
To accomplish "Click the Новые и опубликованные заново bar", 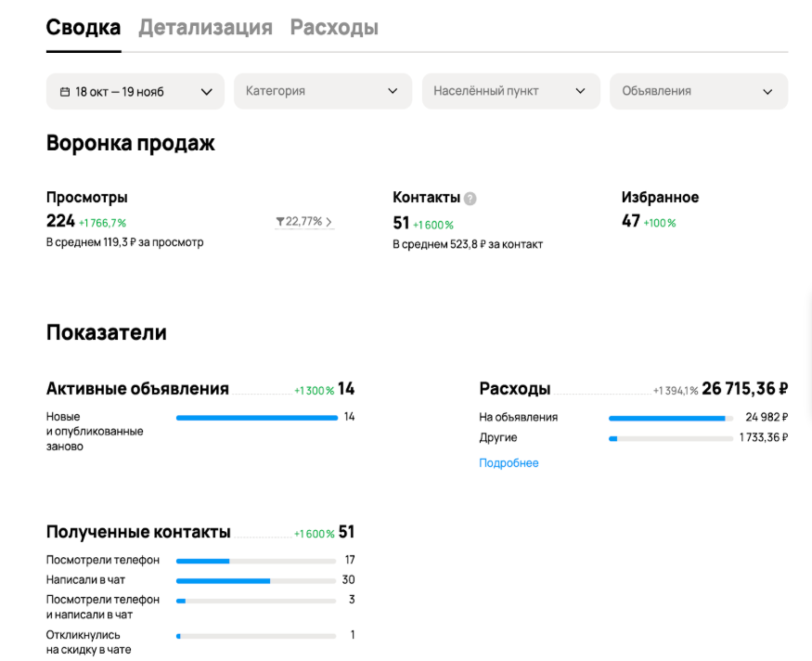I will 257,418.
